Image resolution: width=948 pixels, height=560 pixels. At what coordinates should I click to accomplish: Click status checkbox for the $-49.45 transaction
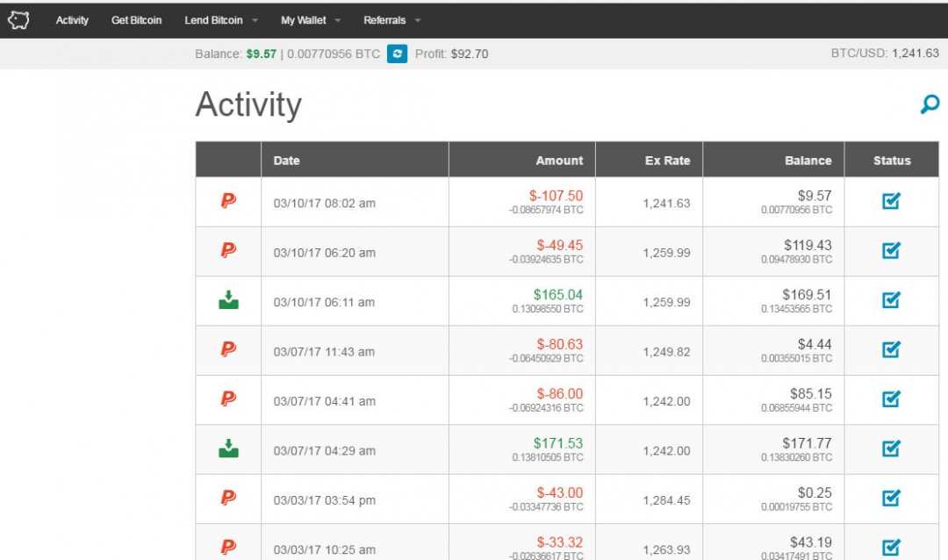pos(891,251)
